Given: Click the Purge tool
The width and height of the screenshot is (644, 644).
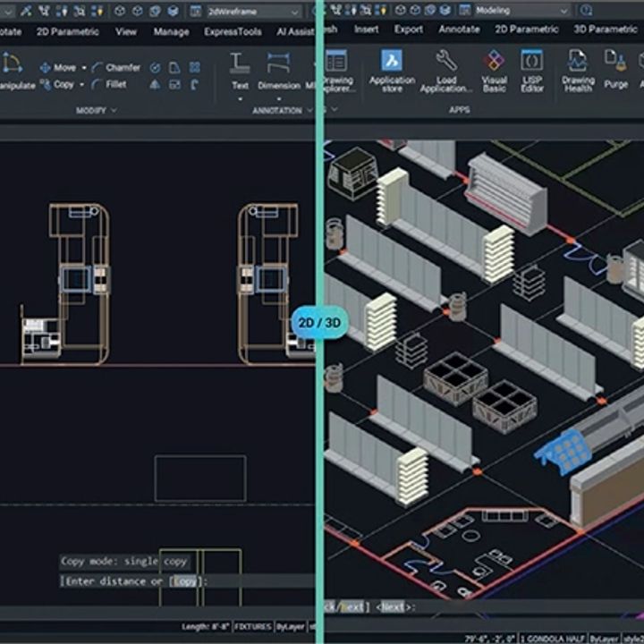Looking at the screenshot, I should (x=615, y=69).
